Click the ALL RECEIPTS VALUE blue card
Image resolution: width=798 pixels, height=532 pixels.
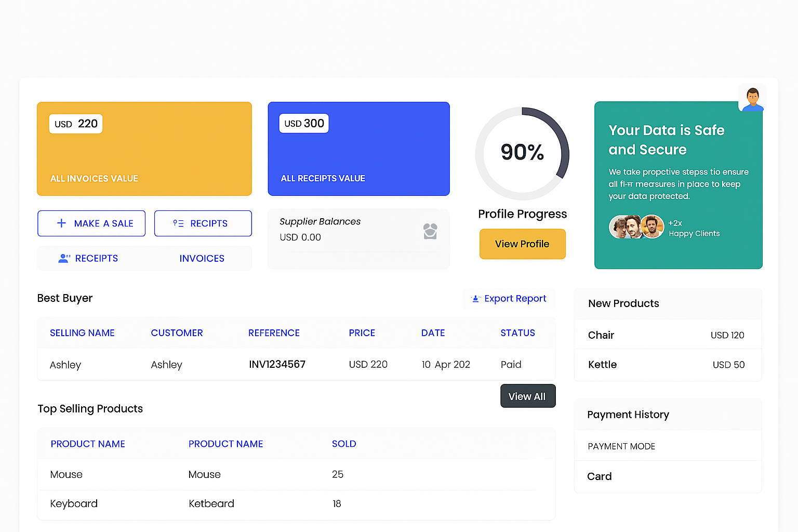[x=358, y=149]
